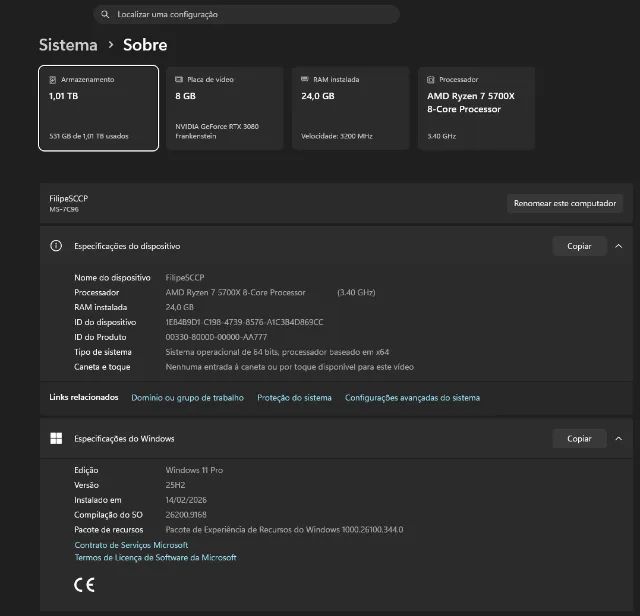640x616 pixels.
Task: Click 'Sistema operacional de 64 bits' value
Action: tap(277, 352)
